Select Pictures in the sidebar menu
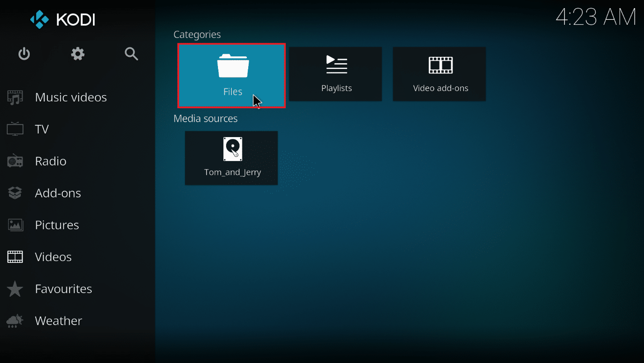This screenshot has height=363, width=644. (x=78, y=225)
